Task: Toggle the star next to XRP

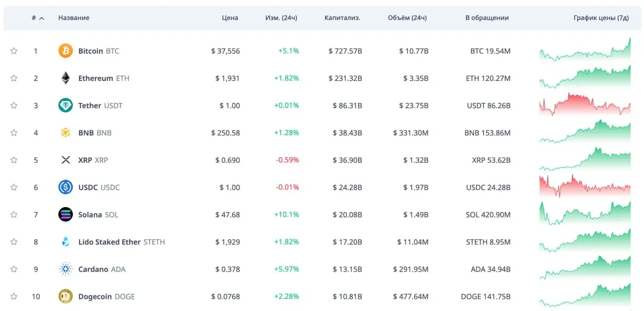Action: (14, 160)
